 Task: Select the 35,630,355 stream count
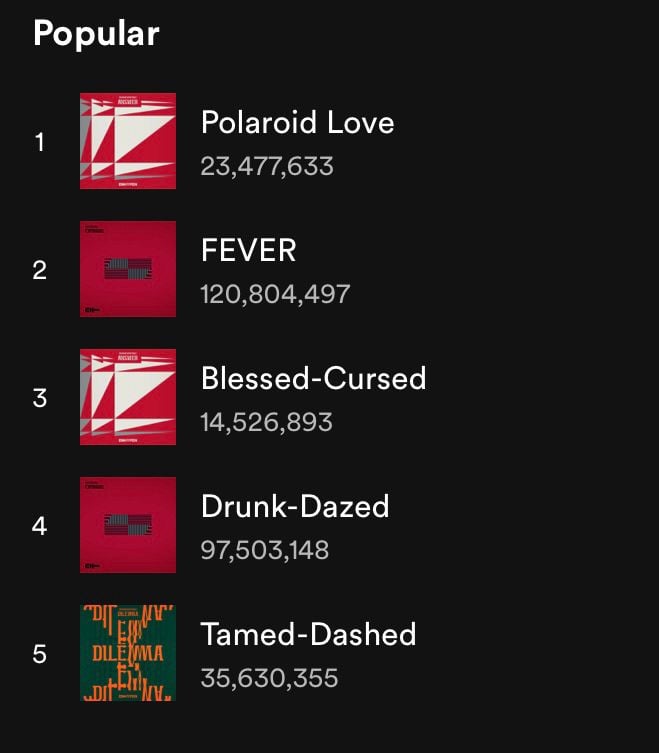(x=269, y=678)
